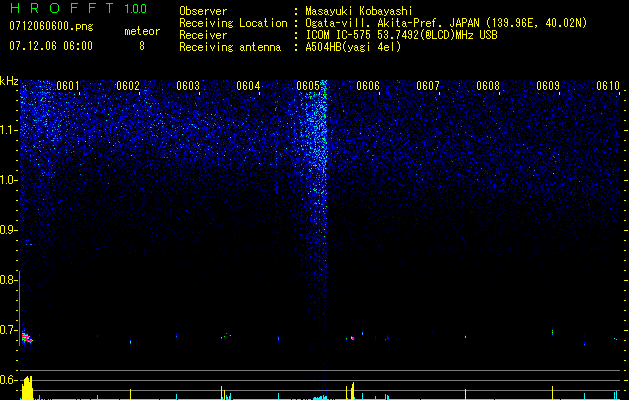Image resolution: width=629 pixels, height=400 pixels.
Task: Click the kHz axis unit label
Action: point(9,81)
